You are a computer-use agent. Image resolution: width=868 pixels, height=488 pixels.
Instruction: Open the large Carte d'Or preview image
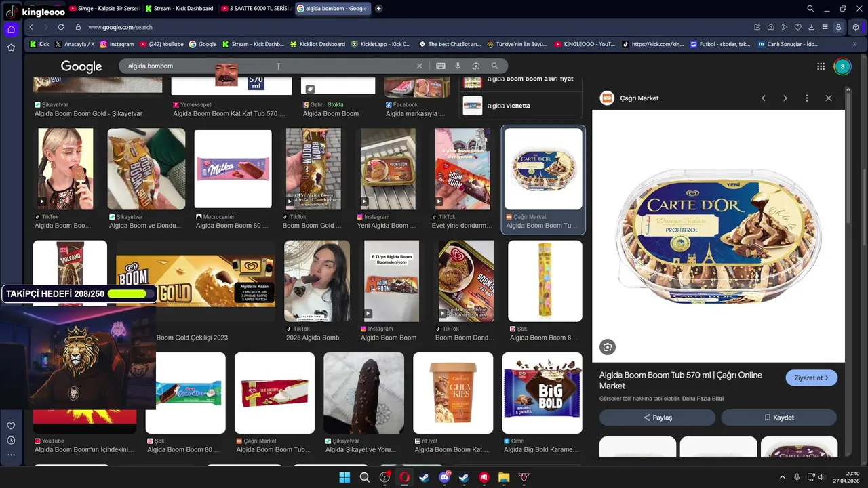[719, 236]
